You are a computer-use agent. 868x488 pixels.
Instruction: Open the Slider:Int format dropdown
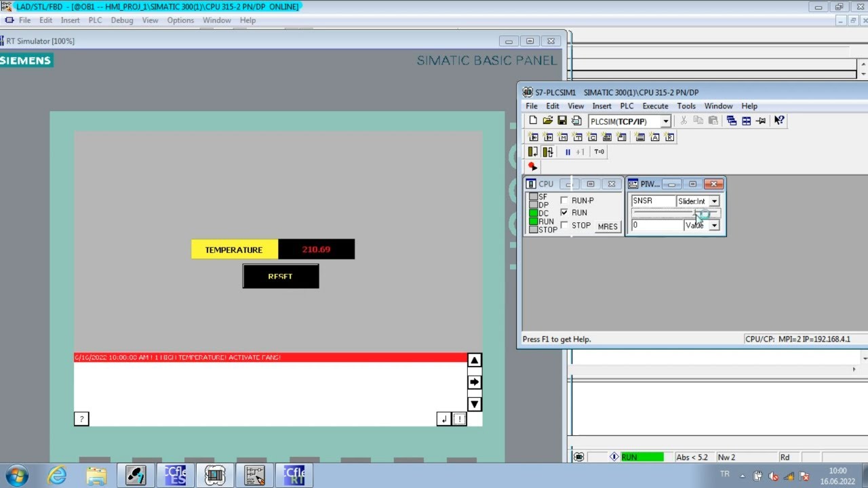(714, 201)
